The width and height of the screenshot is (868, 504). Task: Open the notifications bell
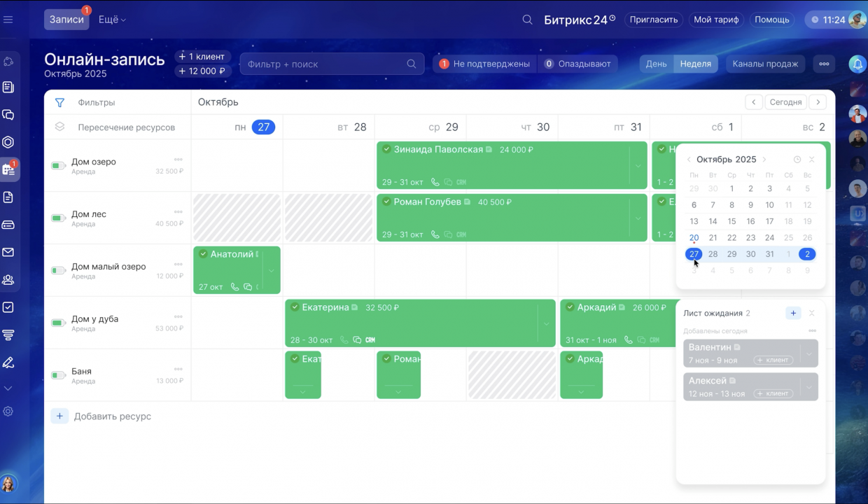point(857,64)
